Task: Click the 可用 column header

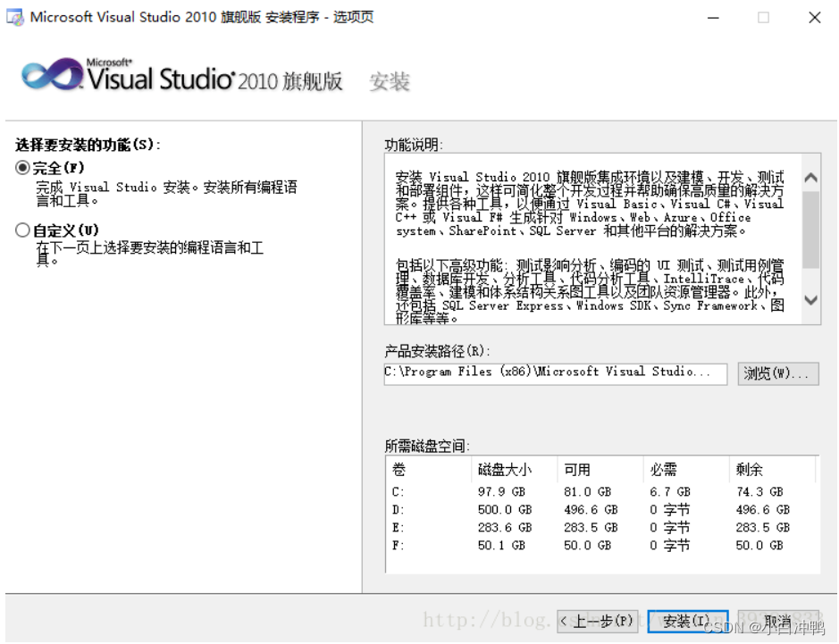Action: 577,470
